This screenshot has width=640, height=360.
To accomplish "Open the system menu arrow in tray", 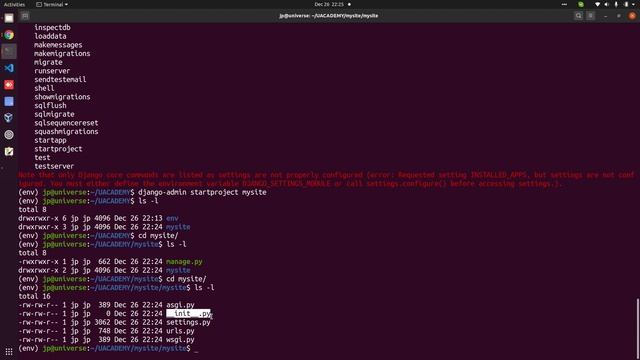I will click(x=634, y=4).
